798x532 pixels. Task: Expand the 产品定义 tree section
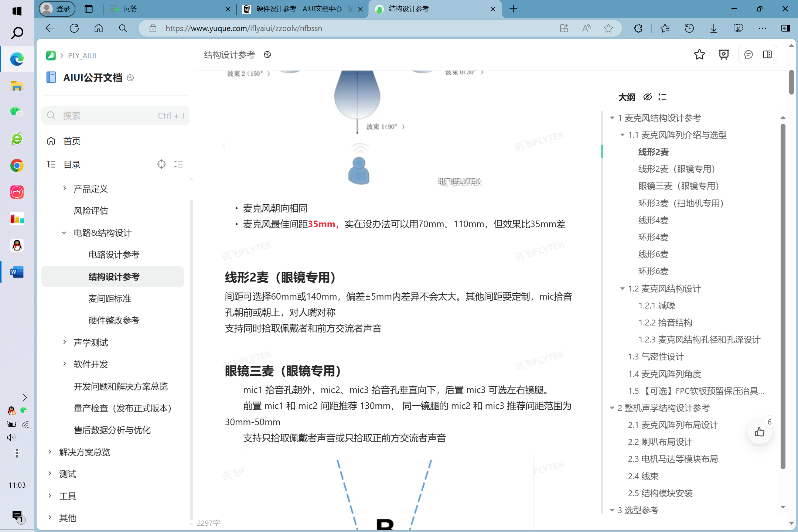click(x=65, y=189)
